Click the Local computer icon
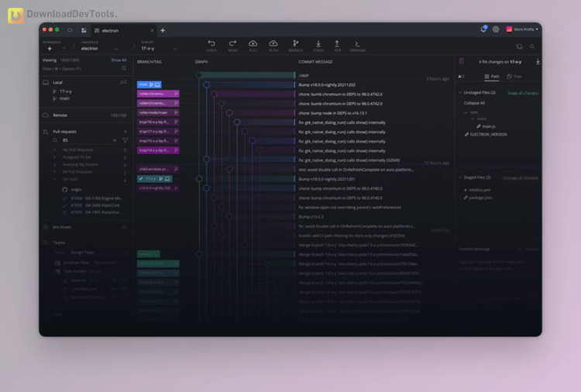 tap(46, 82)
